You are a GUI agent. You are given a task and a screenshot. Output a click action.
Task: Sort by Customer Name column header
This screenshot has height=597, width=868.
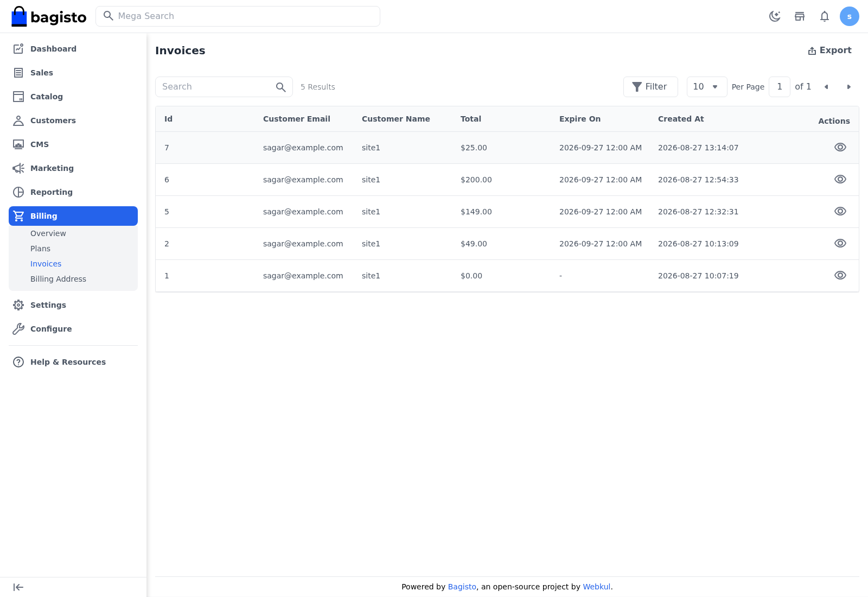[x=396, y=119]
